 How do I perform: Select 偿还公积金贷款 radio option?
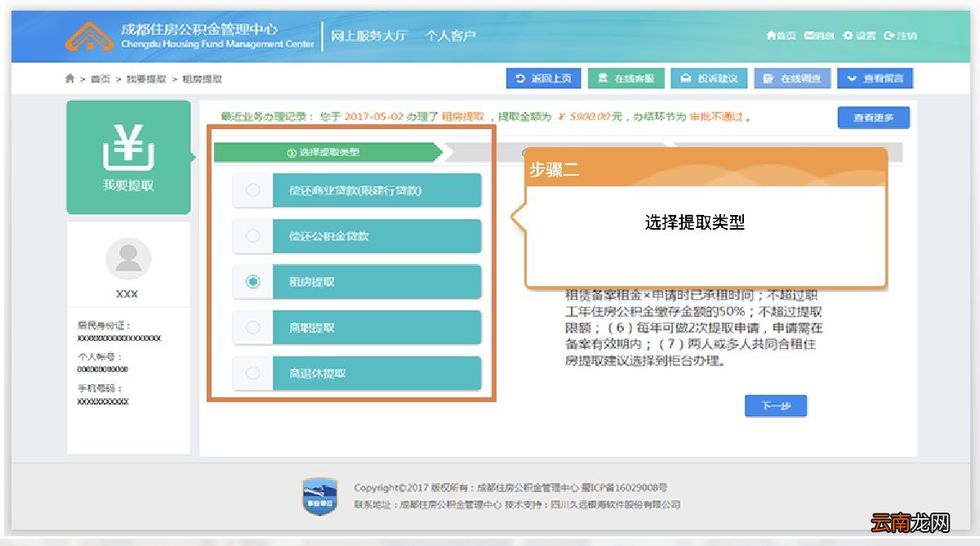pos(253,235)
